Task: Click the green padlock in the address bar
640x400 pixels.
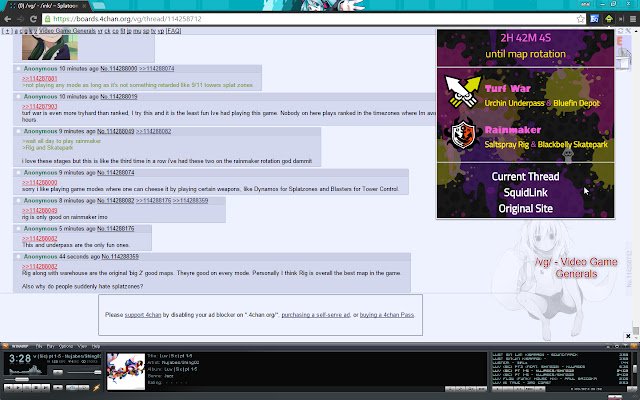Action: click(x=47, y=19)
